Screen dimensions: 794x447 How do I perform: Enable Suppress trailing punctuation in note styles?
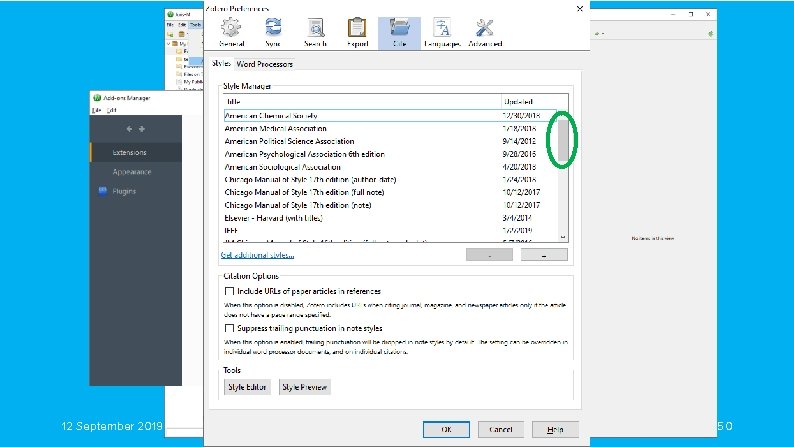(229, 329)
